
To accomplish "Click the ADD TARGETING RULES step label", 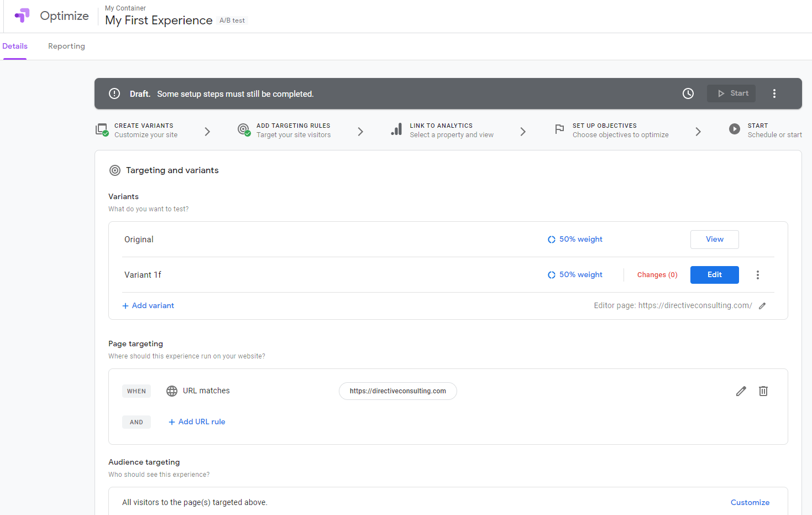I will tap(294, 126).
